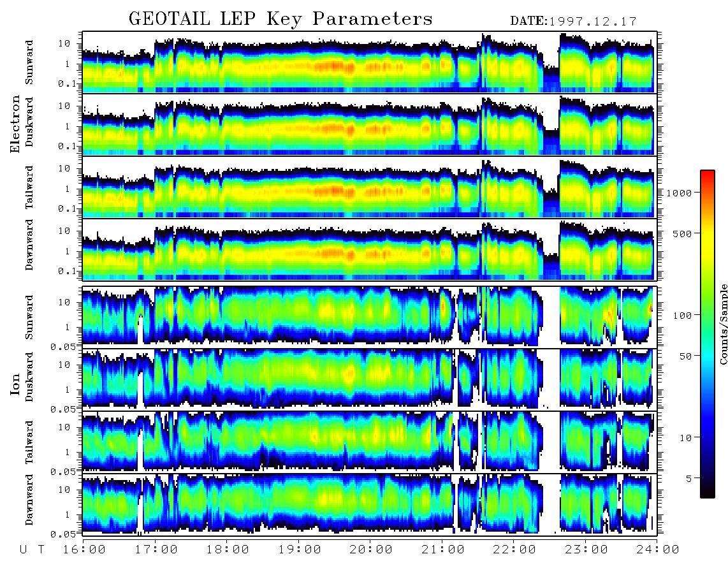Click the 1 tick of Electron Dawnward panel

pyautogui.click(x=67, y=251)
